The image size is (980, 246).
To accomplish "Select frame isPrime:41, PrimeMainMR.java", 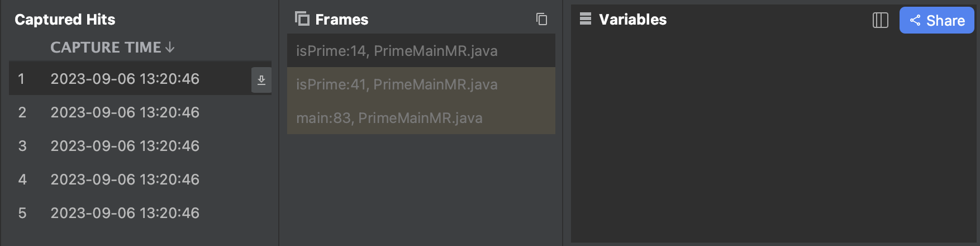I will (x=397, y=84).
